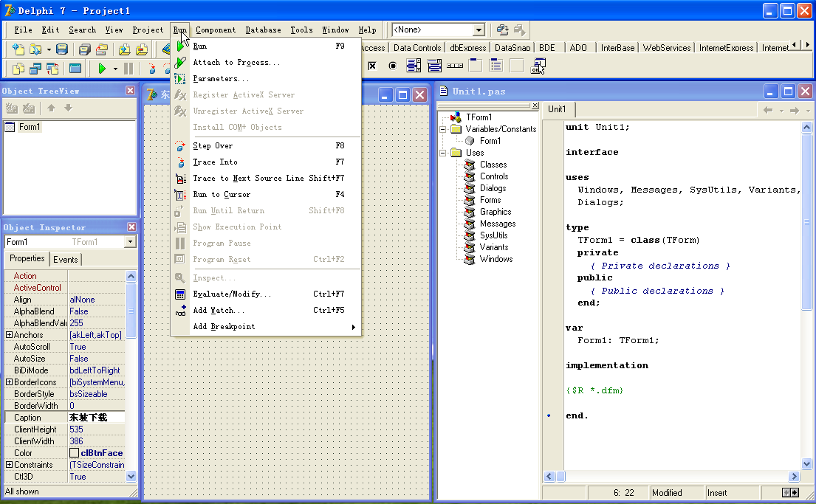Select the GroupBox component in palette
The height and width of the screenshot is (504, 816).
click(475, 66)
